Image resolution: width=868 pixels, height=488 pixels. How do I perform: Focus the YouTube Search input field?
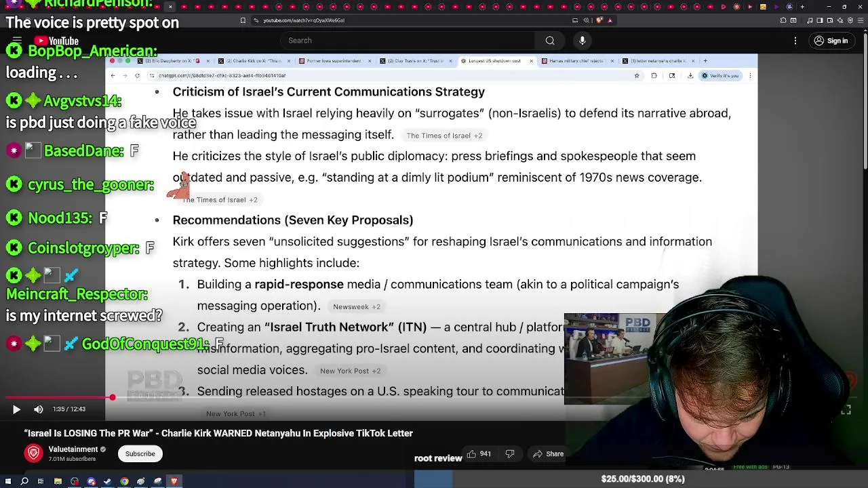[x=407, y=41]
